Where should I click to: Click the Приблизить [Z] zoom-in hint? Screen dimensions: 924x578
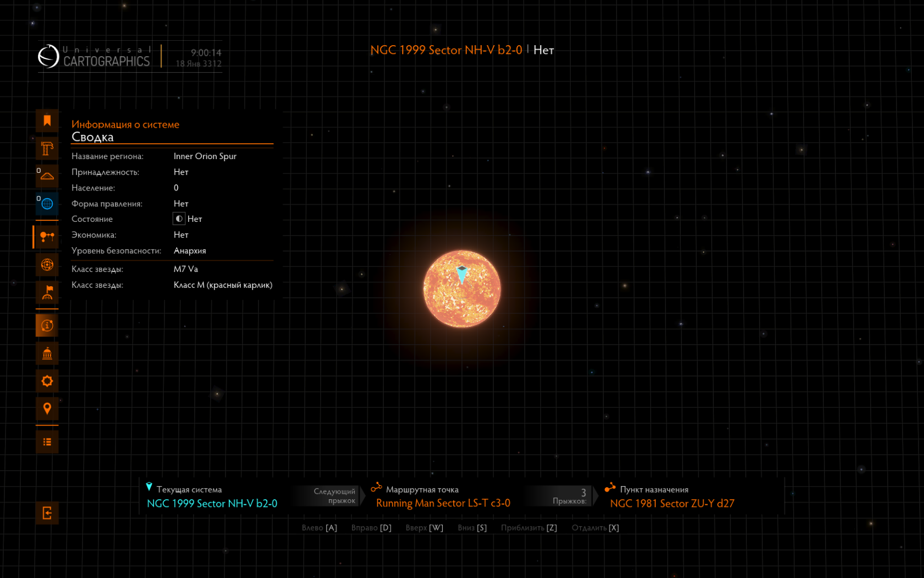tap(529, 528)
